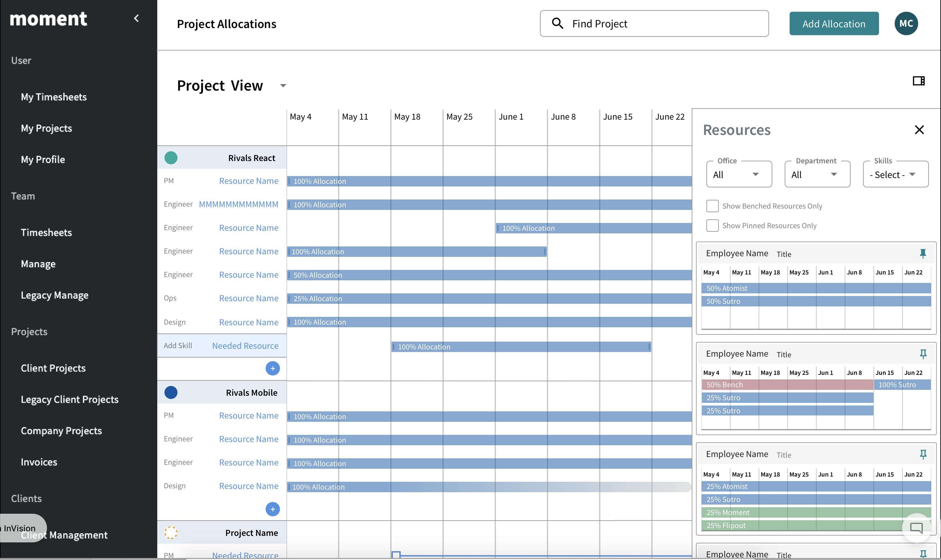Collapse the sidebar with the chevron
This screenshot has width=941, height=560.
[136, 18]
